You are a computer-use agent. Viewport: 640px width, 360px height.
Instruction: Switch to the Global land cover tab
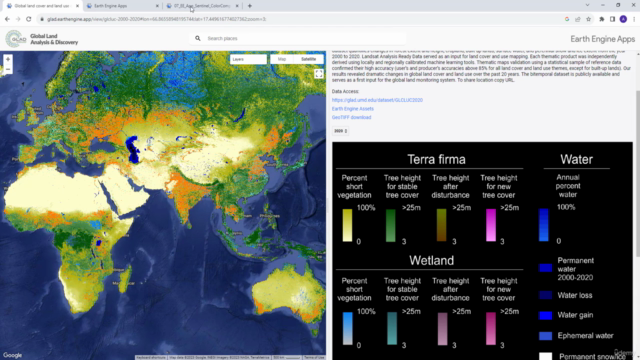(x=42, y=6)
